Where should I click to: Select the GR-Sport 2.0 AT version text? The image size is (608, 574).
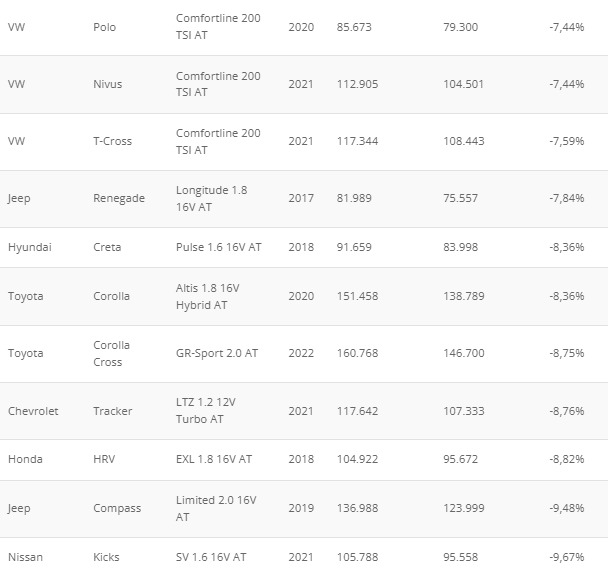[217, 353]
